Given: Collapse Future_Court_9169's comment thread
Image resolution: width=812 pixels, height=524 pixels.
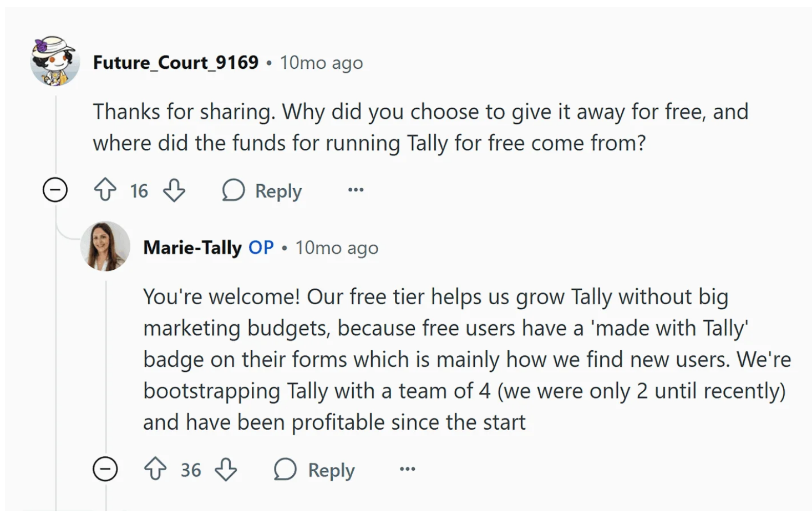Looking at the screenshot, I should [x=55, y=190].
